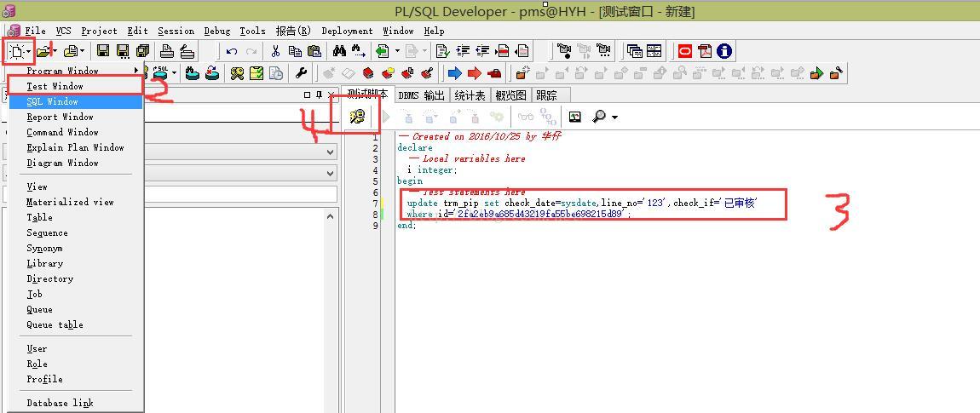This screenshot has width=980, height=413.
Task: Click the Print icon
Action: click(x=167, y=51)
